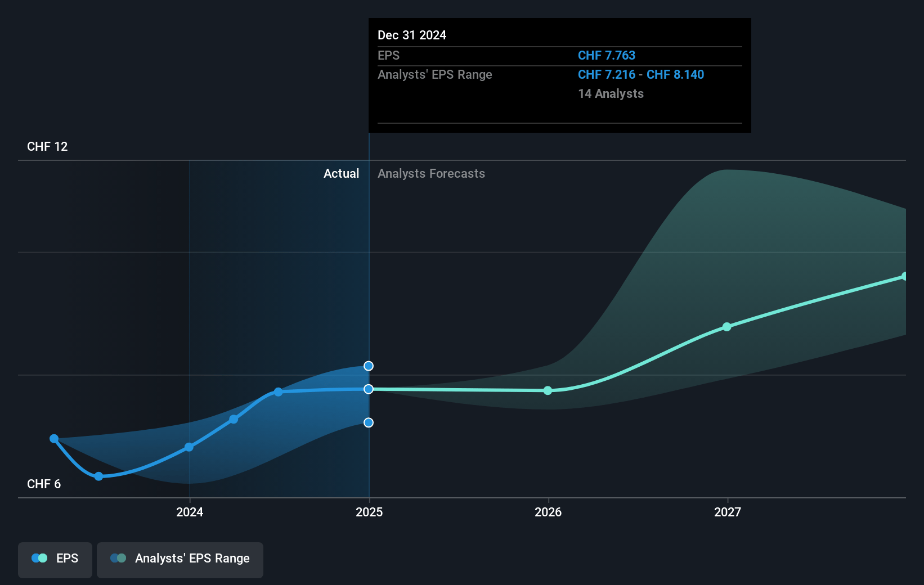The width and height of the screenshot is (924, 585).
Task: Click the last forecast point at chart's right edge
Action: [904, 276]
